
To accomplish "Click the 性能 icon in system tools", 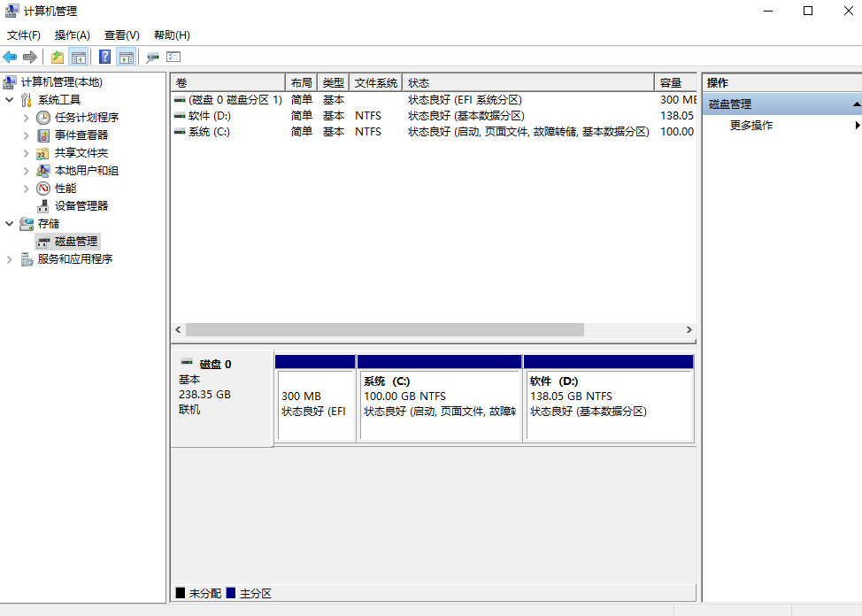I will coord(41,188).
